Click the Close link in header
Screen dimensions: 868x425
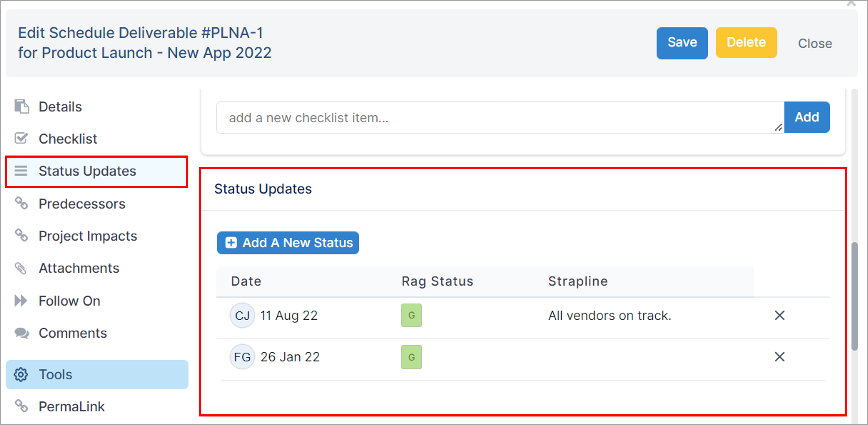(x=815, y=43)
